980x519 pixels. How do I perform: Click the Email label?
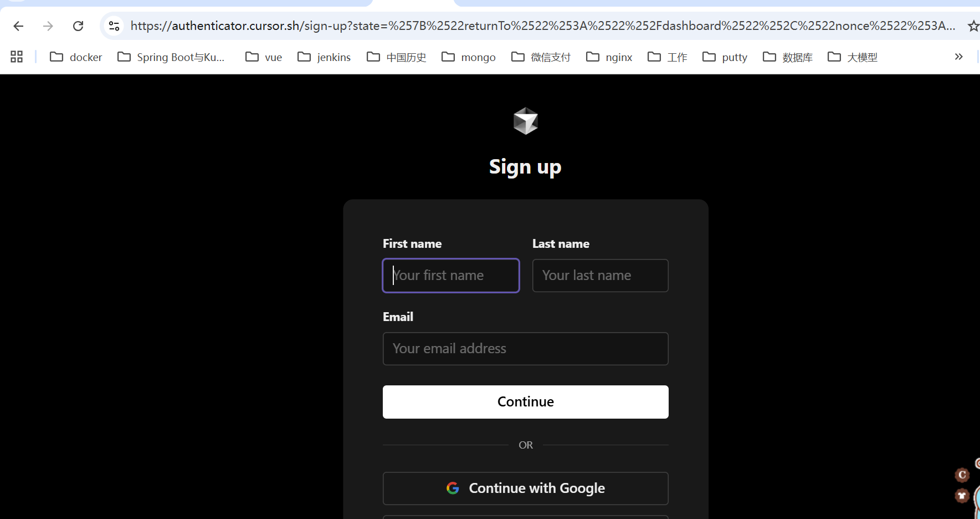(398, 317)
